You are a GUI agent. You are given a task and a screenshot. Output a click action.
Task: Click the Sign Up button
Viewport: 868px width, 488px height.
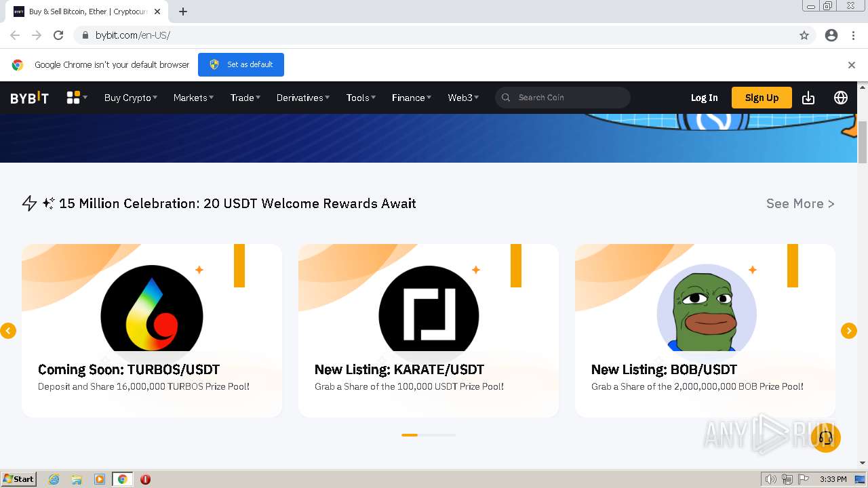pyautogui.click(x=762, y=98)
